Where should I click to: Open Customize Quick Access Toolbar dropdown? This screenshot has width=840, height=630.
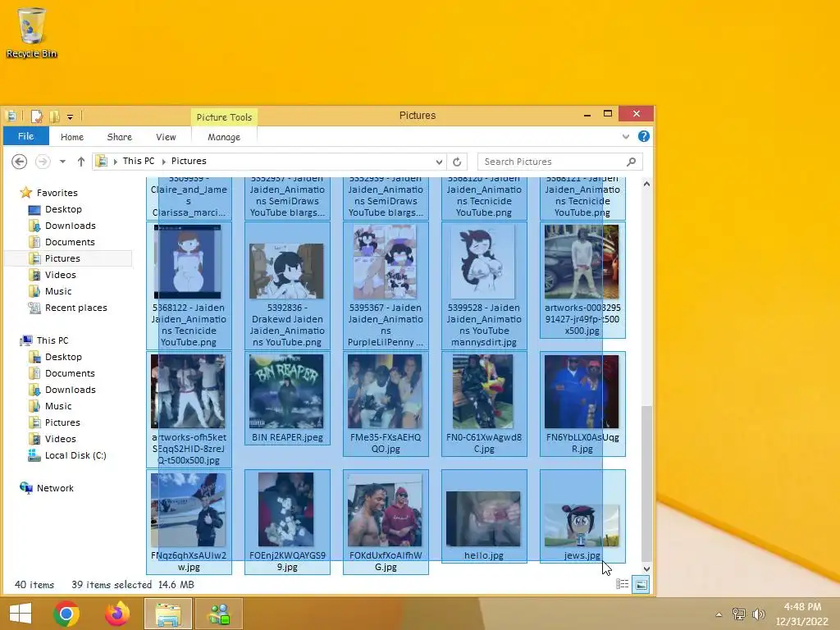click(x=70, y=116)
